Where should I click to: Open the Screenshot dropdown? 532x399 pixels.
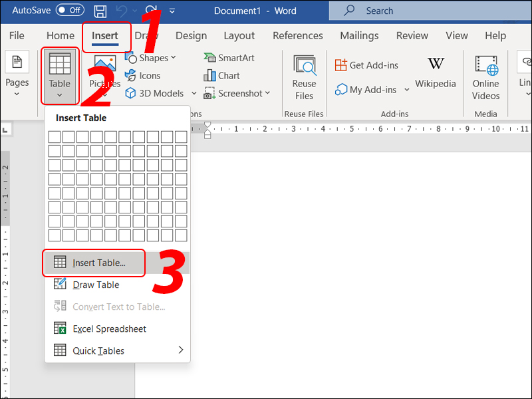pyautogui.click(x=268, y=94)
